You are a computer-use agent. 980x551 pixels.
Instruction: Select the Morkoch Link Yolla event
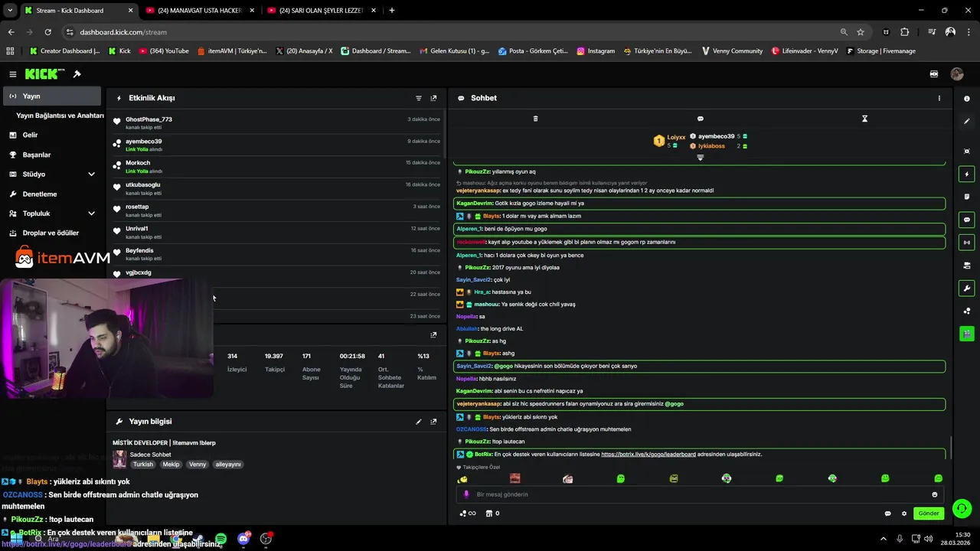click(277, 166)
